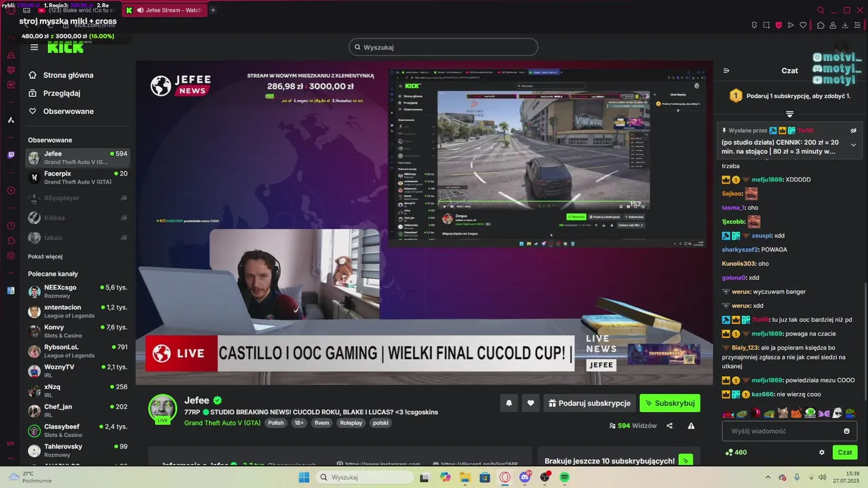Open browser downloads icon
The height and width of the screenshot is (488, 868).
click(x=846, y=25)
